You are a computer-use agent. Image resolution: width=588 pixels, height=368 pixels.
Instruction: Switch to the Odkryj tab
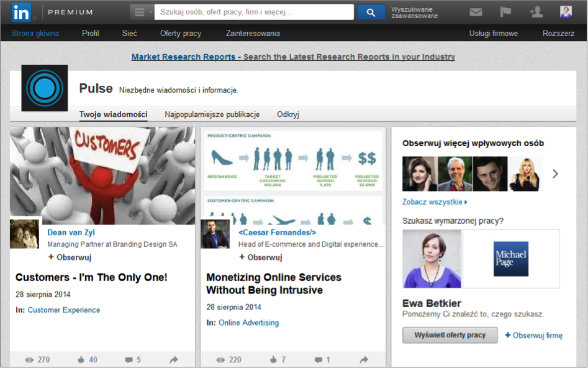tap(288, 114)
